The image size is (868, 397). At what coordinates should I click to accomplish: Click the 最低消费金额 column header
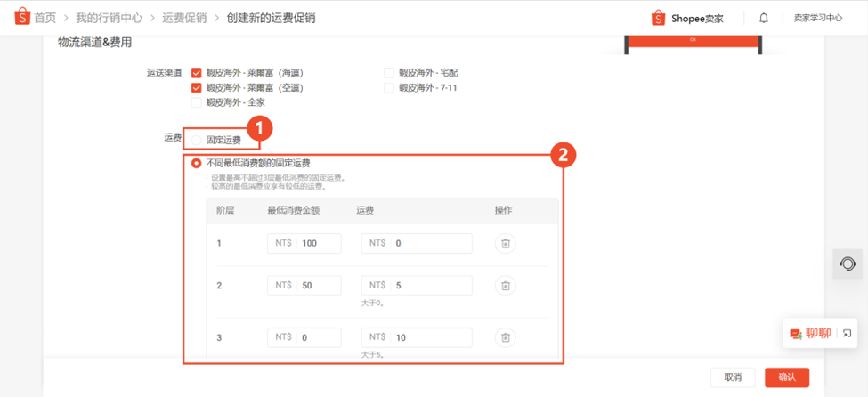click(x=294, y=211)
